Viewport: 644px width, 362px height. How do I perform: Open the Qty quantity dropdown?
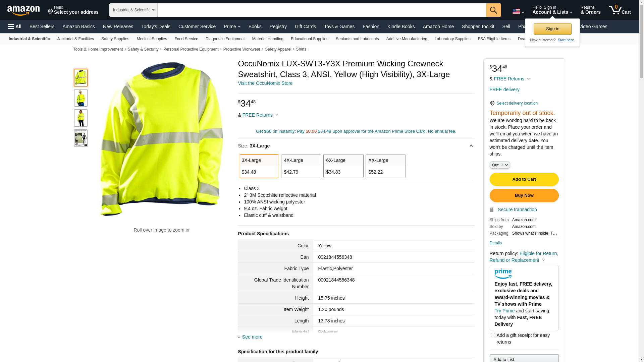point(499,165)
